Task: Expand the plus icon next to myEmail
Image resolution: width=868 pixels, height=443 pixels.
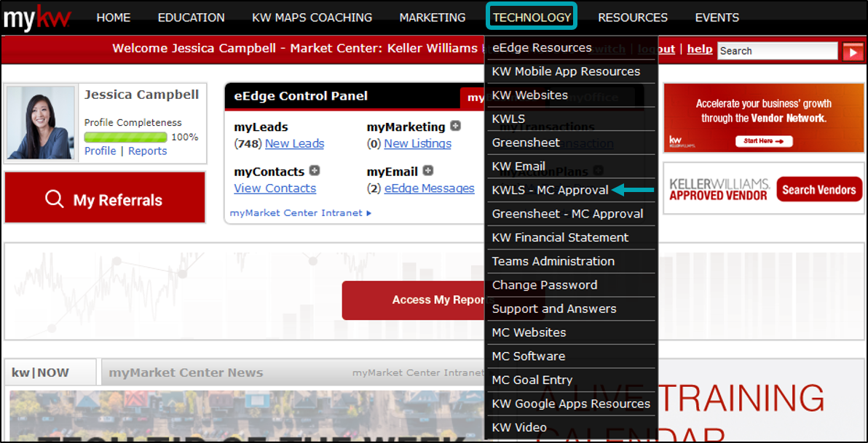Action: (428, 171)
